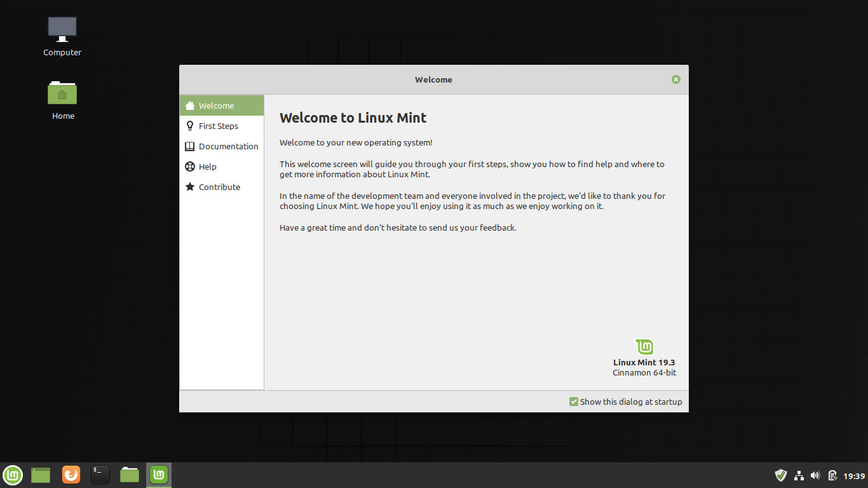Switch to the First Steps section
This screenshot has height=488, width=868.
click(x=219, y=126)
